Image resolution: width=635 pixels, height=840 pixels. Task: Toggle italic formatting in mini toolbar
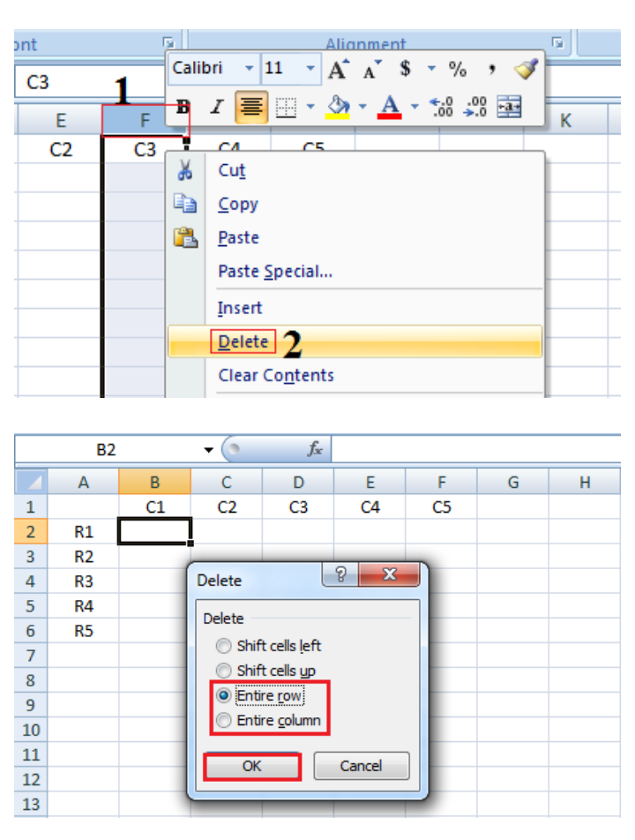216,108
